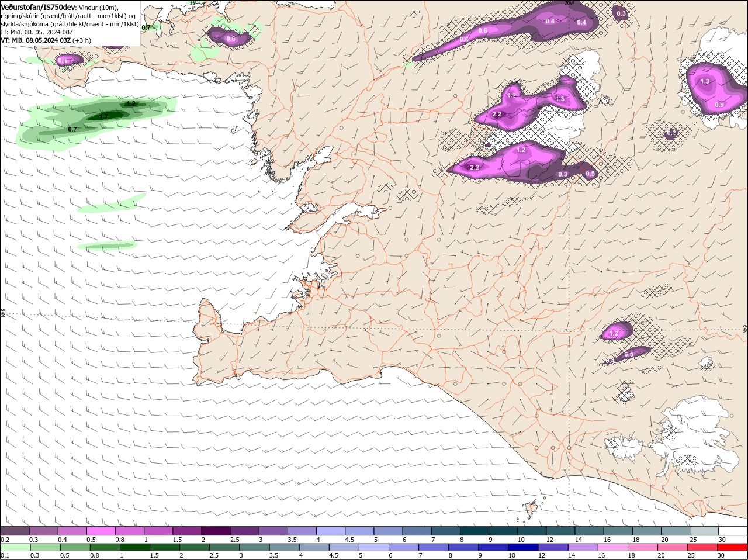Click the darkest green swatch labeled 1 in rain legend

(135, 547)
